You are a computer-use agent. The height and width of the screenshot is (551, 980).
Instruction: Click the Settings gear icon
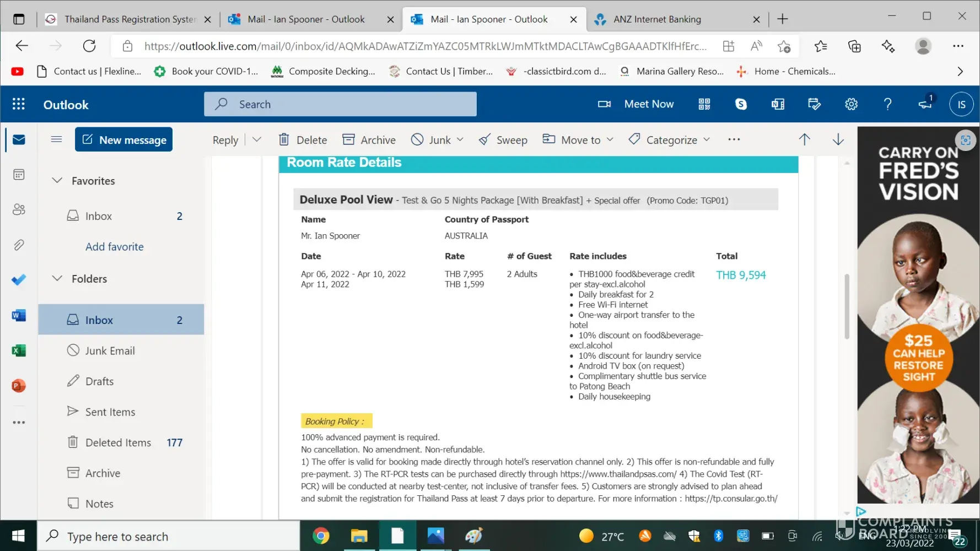851,104
